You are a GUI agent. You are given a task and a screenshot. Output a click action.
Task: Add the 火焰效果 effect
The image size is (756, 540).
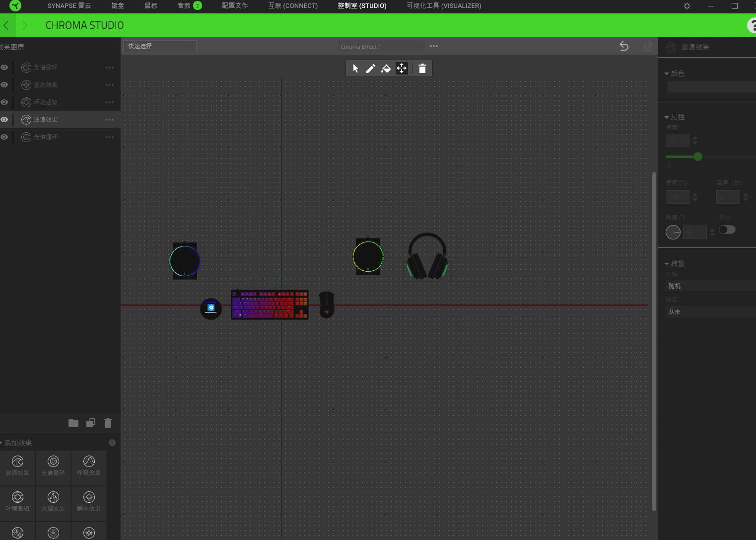pos(53,501)
